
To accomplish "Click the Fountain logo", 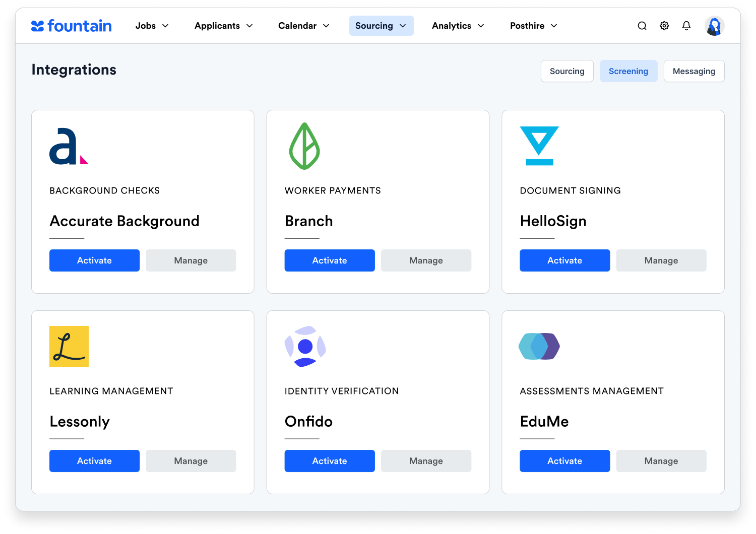I will pyautogui.click(x=72, y=26).
